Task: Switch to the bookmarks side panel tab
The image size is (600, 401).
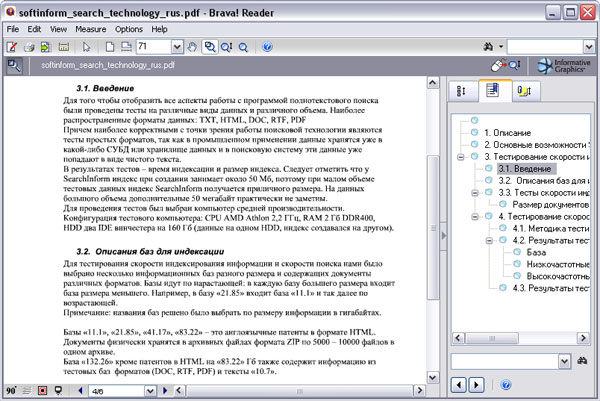Action: coord(494,90)
